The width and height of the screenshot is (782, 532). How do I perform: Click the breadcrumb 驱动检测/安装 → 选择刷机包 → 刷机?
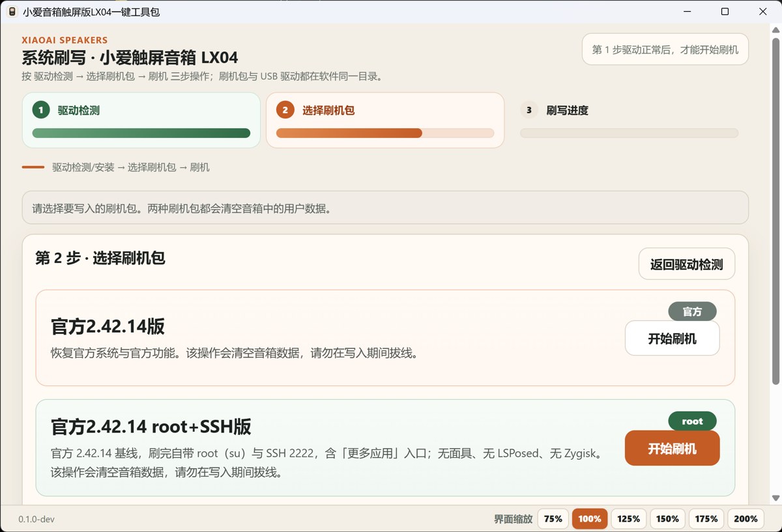[131, 167]
